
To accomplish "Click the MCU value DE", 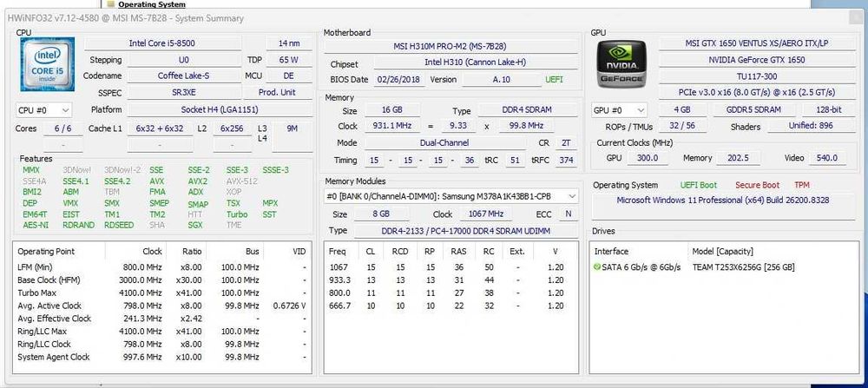I will tap(289, 76).
